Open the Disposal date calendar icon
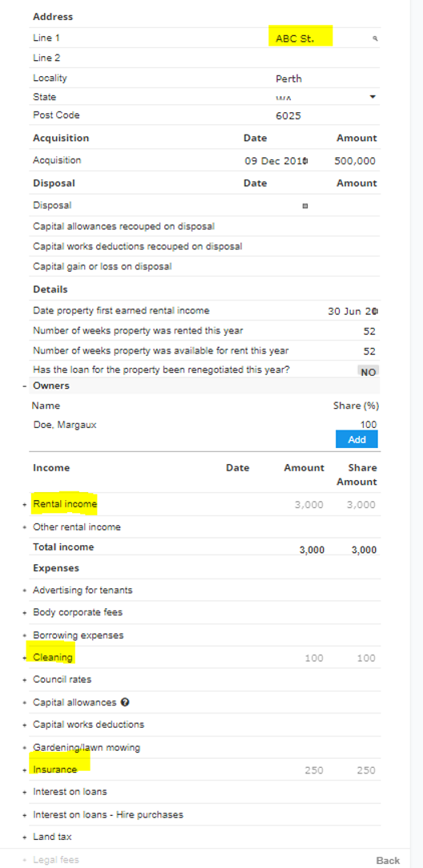This screenshot has width=423, height=868. click(x=304, y=206)
